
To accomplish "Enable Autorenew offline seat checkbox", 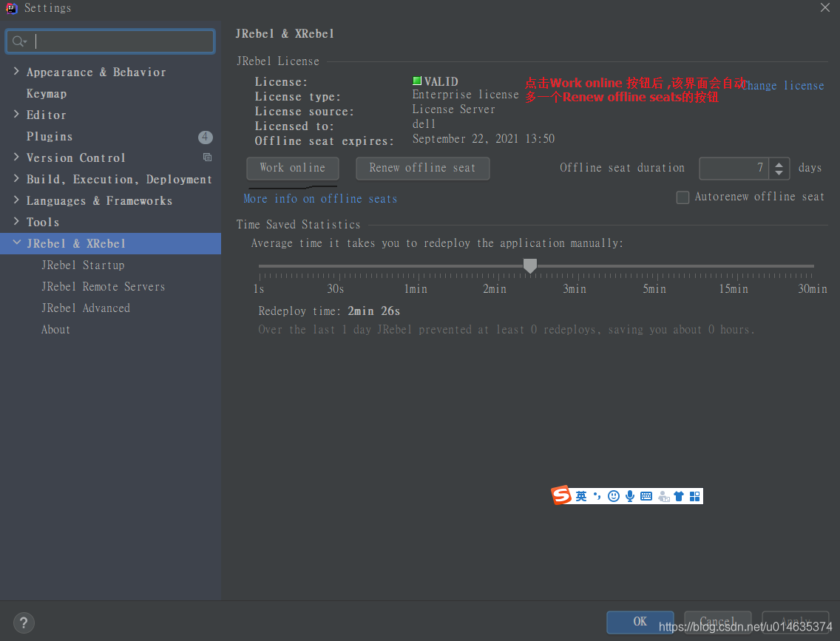I will point(682,197).
